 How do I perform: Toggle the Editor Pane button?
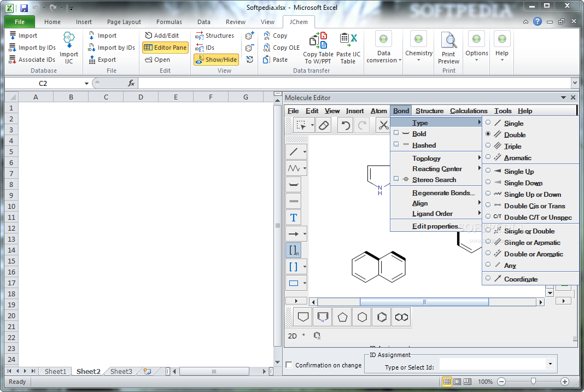point(165,48)
